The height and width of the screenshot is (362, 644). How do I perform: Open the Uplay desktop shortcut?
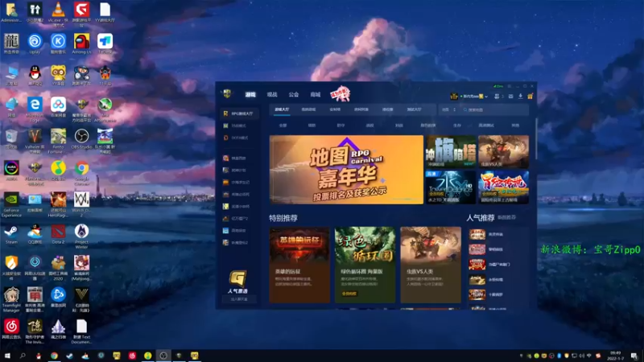tap(35, 44)
